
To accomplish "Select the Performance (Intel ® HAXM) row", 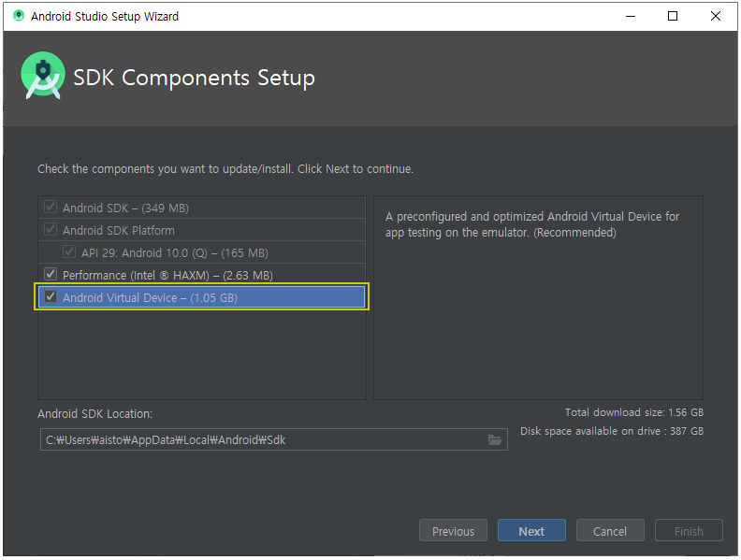I will point(202,275).
